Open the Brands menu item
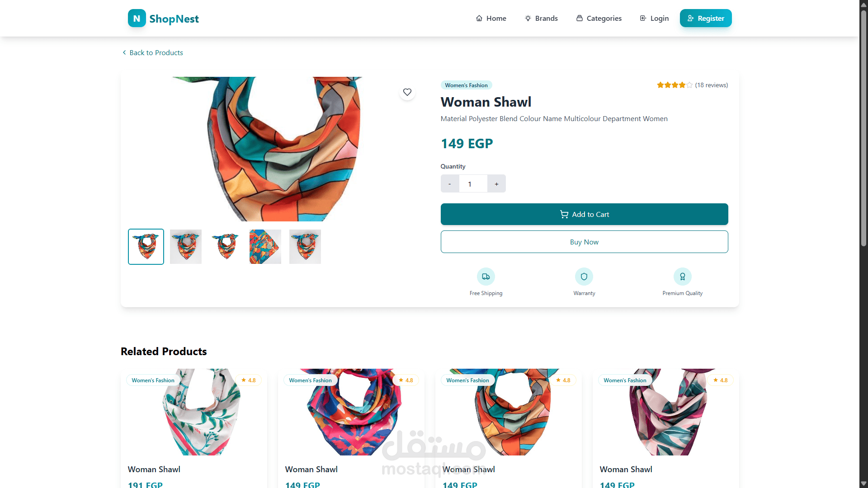 (541, 19)
